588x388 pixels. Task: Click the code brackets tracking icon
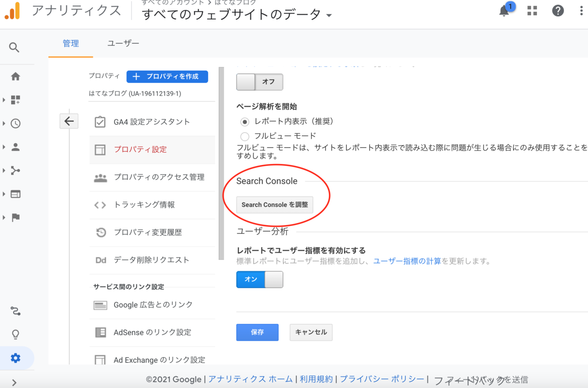[100, 205]
